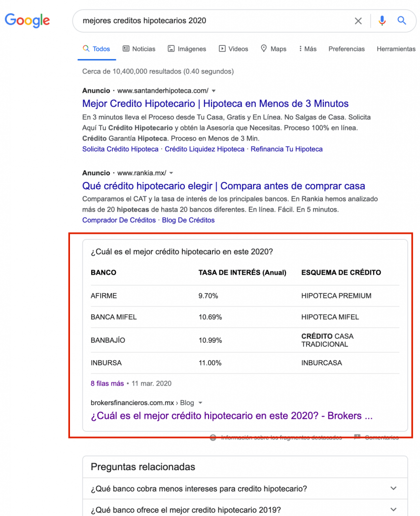Click the BANBAJÍO bank cell
Screen dimensions: 420x516
(x=108, y=340)
